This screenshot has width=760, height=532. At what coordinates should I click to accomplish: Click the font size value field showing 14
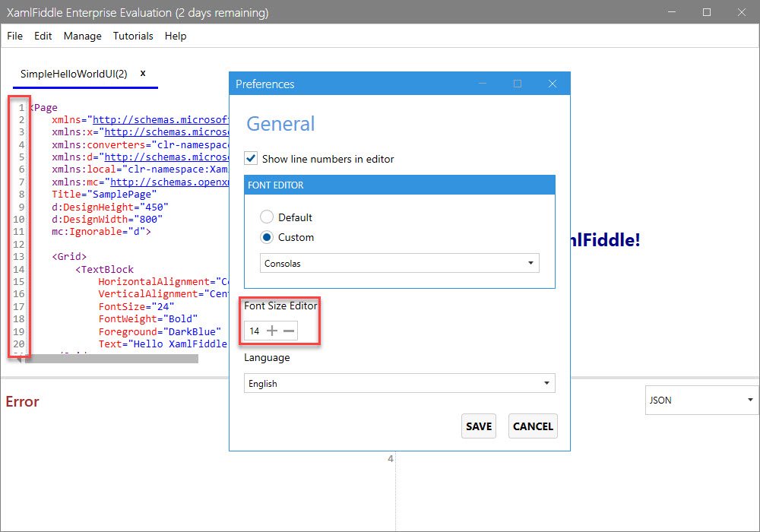(255, 331)
